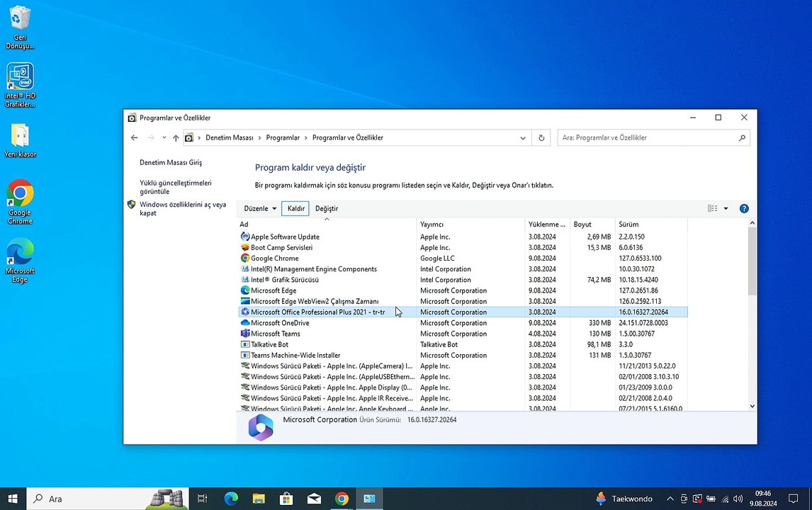Screen dimensions: 812x510
Task: Expand the address bar history dropdown
Action: click(522, 137)
